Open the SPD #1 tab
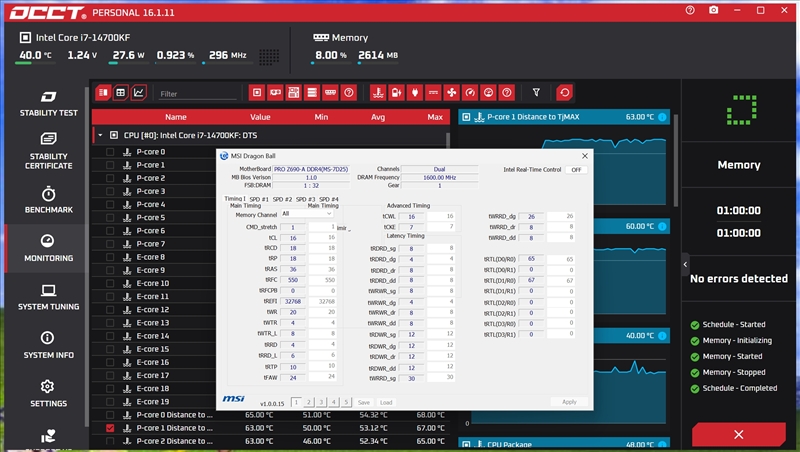This screenshot has width=800, height=452. click(x=259, y=199)
